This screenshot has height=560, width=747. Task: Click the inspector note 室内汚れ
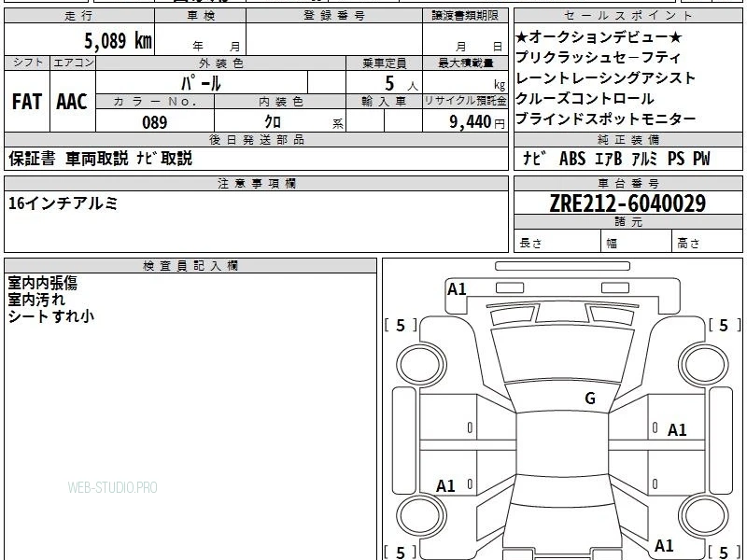tap(36, 300)
